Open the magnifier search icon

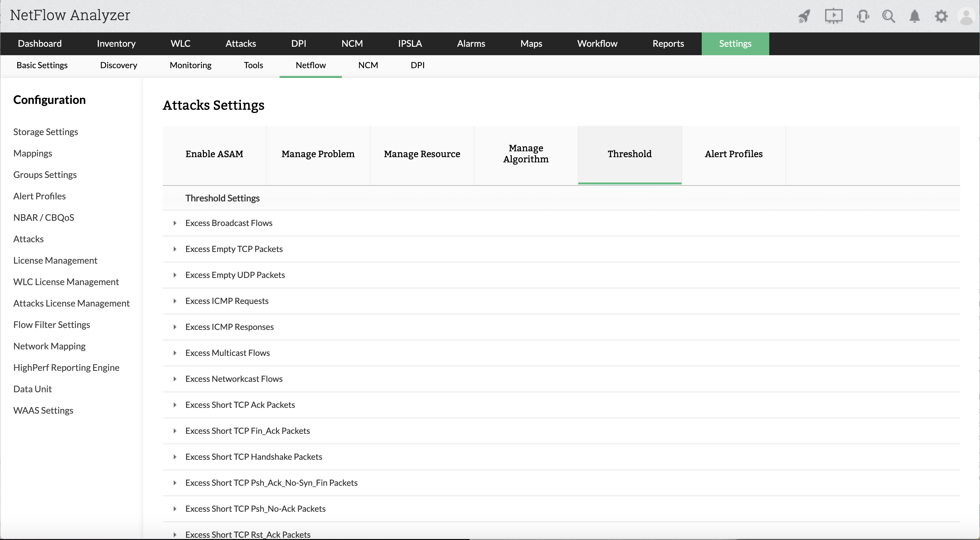888,16
